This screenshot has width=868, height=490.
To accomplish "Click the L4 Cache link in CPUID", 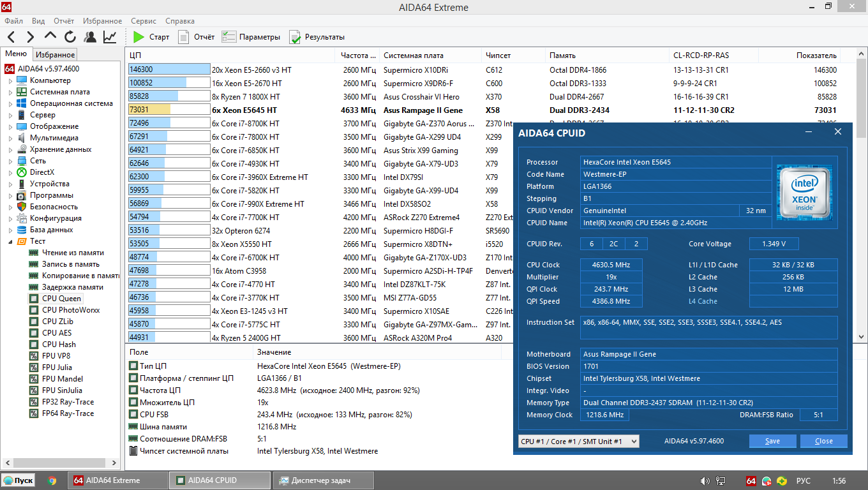I will coord(703,301).
